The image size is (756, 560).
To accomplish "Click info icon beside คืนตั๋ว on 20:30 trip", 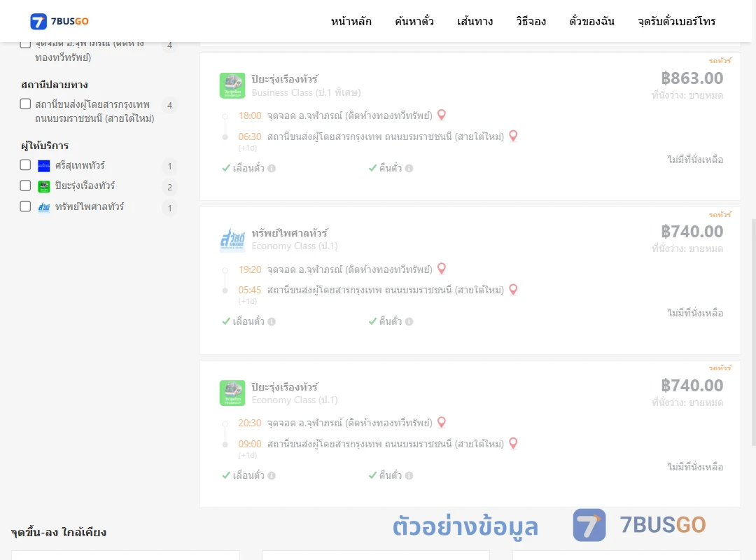I will click(409, 475).
